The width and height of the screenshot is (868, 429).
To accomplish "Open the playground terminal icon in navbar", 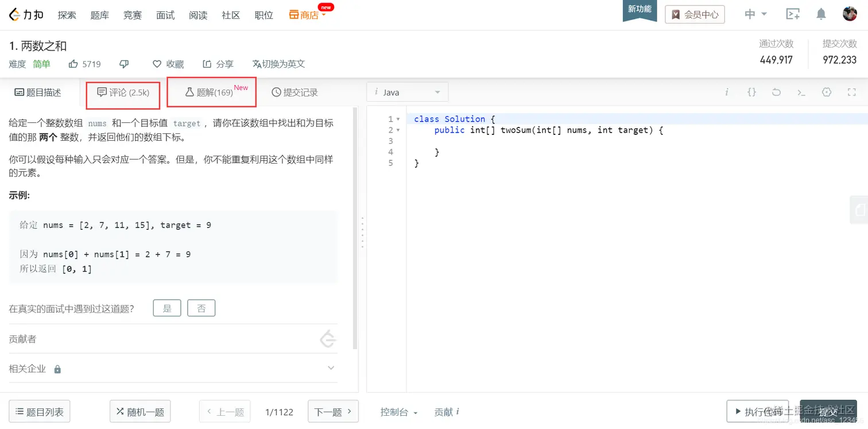I will pyautogui.click(x=793, y=14).
